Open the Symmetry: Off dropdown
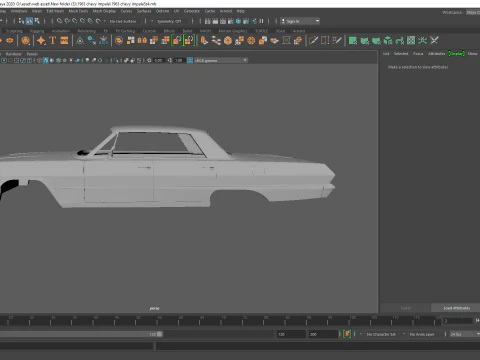This screenshot has width=480, height=360. click(170, 21)
